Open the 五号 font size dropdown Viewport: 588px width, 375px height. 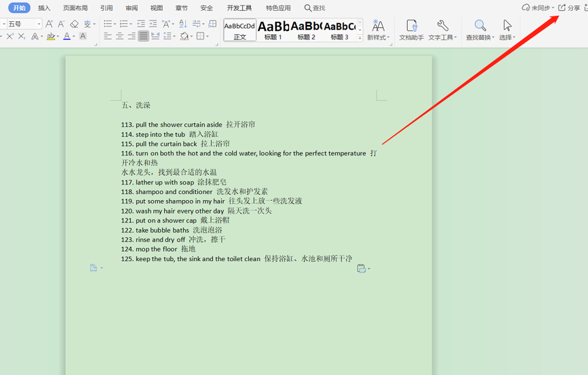pos(39,24)
